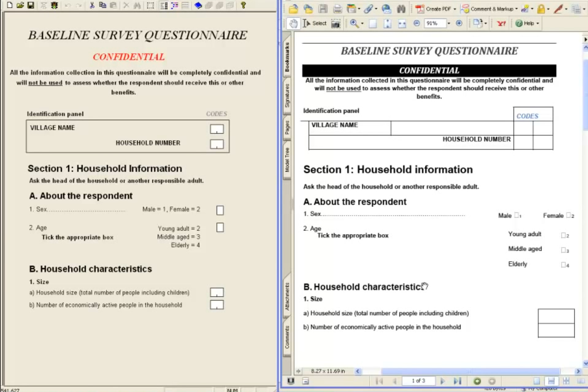
Task: Expand the pen Sign dropdown
Action: click(x=566, y=9)
